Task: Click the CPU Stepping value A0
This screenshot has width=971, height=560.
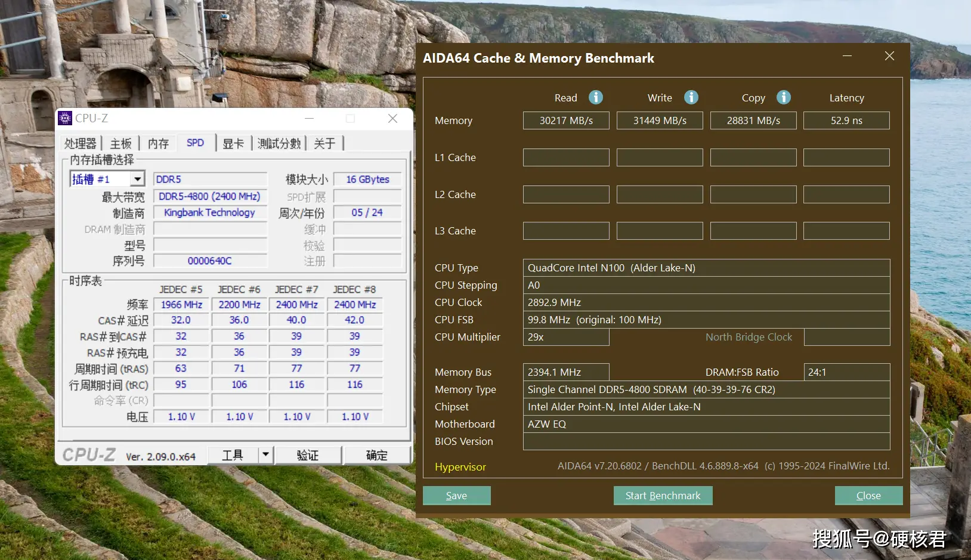Action: 706,285
